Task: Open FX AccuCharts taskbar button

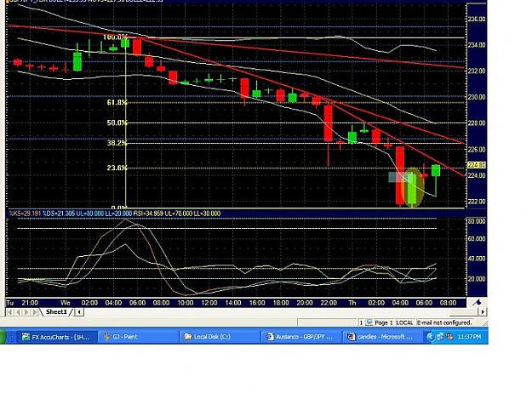Action: pyautogui.click(x=56, y=337)
